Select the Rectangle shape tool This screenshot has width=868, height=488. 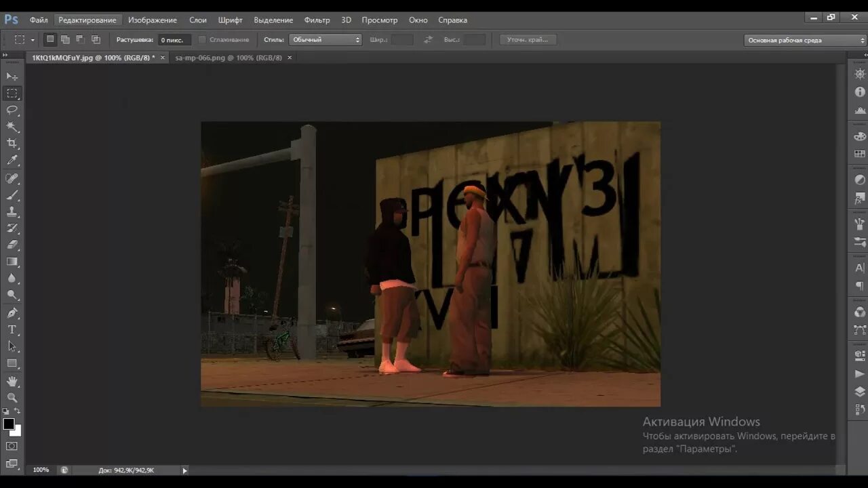pos(12,363)
